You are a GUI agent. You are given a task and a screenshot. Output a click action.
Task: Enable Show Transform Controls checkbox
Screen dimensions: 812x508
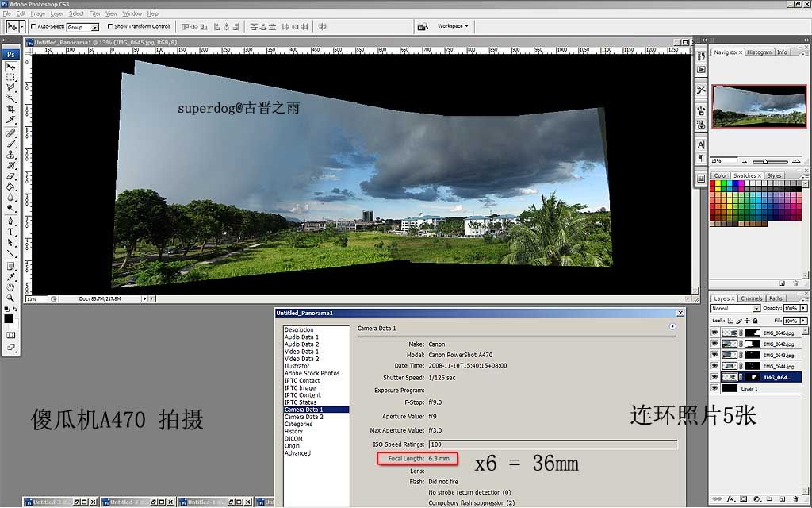(109, 26)
